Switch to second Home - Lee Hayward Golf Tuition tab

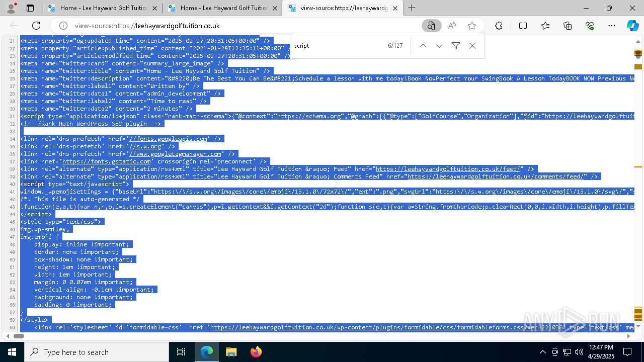tap(222, 8)
